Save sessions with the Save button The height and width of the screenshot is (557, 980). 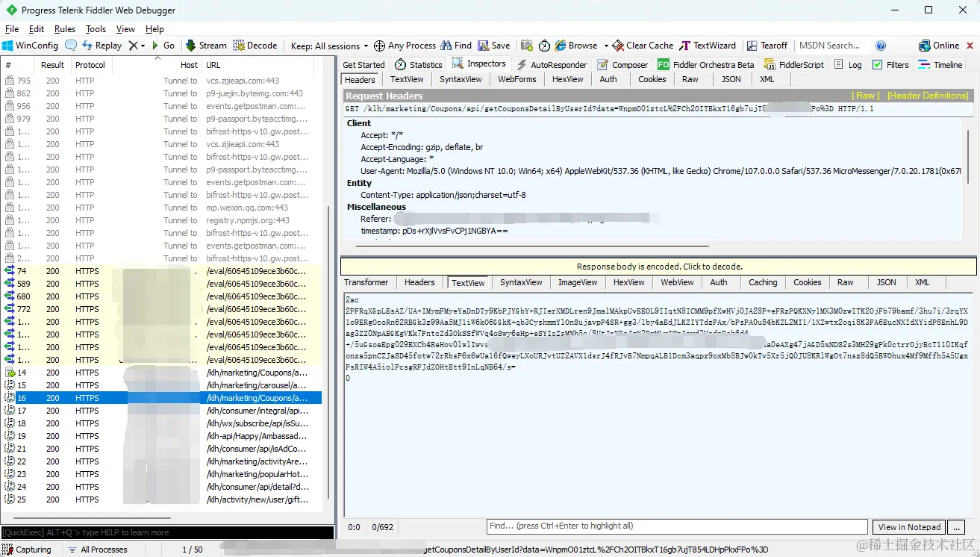[x=494, y=46]
